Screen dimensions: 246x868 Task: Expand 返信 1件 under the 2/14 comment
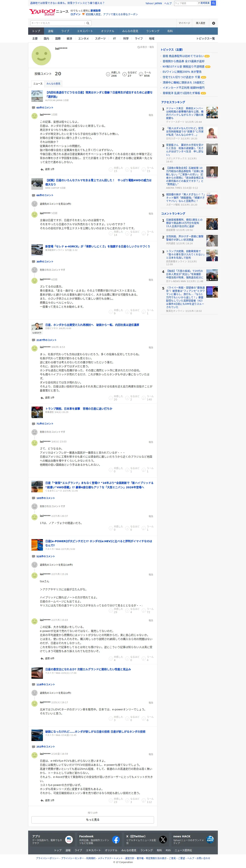tap(47, 800)
